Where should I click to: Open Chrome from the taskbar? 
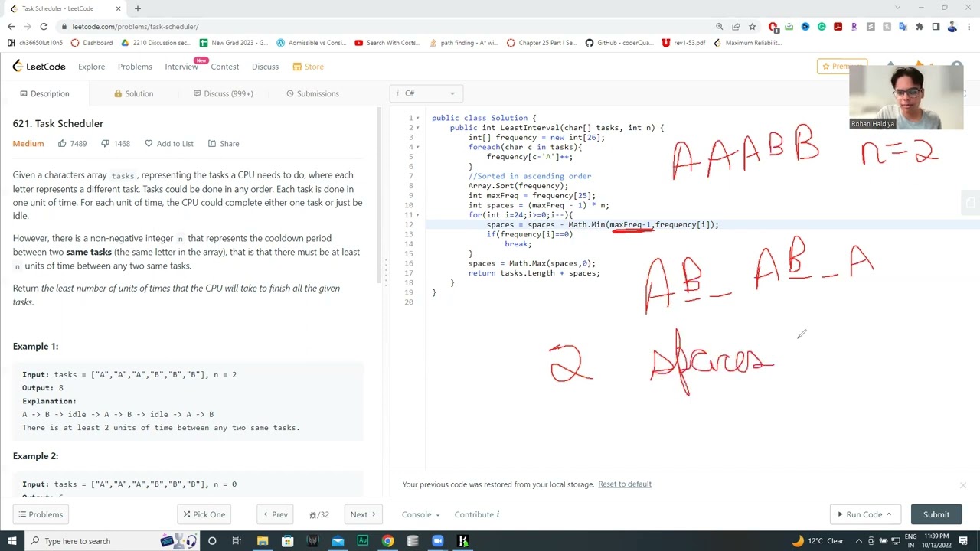[x=387, y=541]
